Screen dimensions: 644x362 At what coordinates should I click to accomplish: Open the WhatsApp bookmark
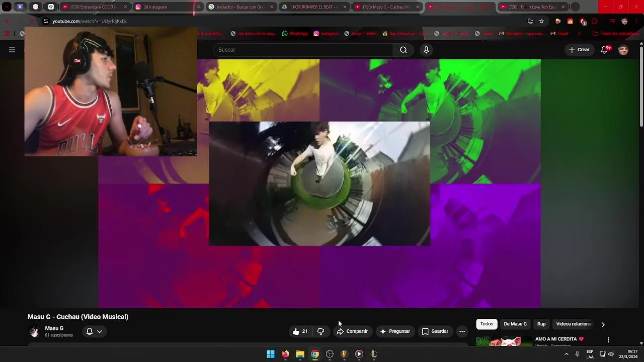(295, 34)
